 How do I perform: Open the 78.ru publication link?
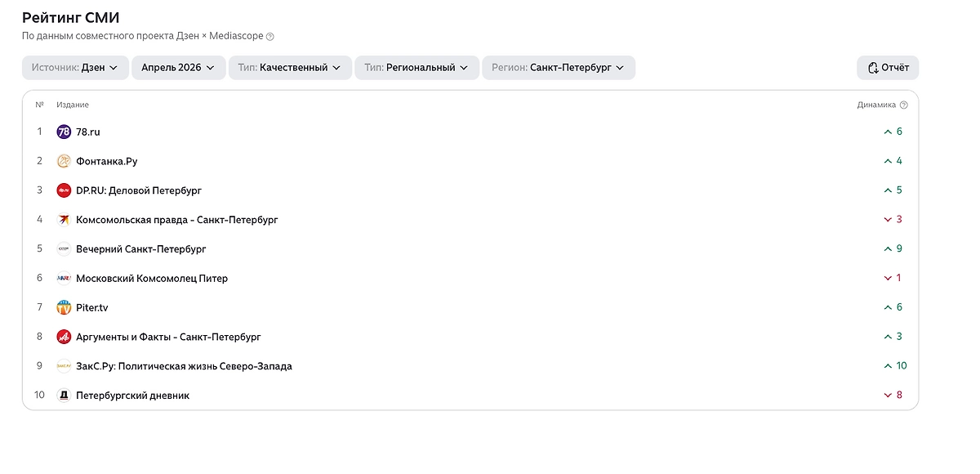coord(88,132)
